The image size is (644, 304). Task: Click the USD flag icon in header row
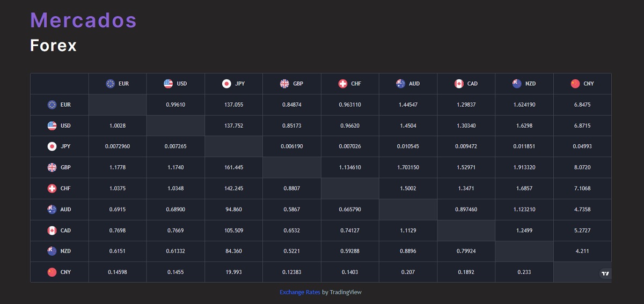tap(169, 84)
